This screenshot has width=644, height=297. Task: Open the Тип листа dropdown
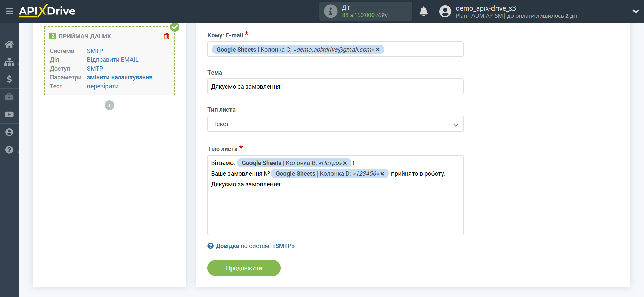(x=335, y=124)
